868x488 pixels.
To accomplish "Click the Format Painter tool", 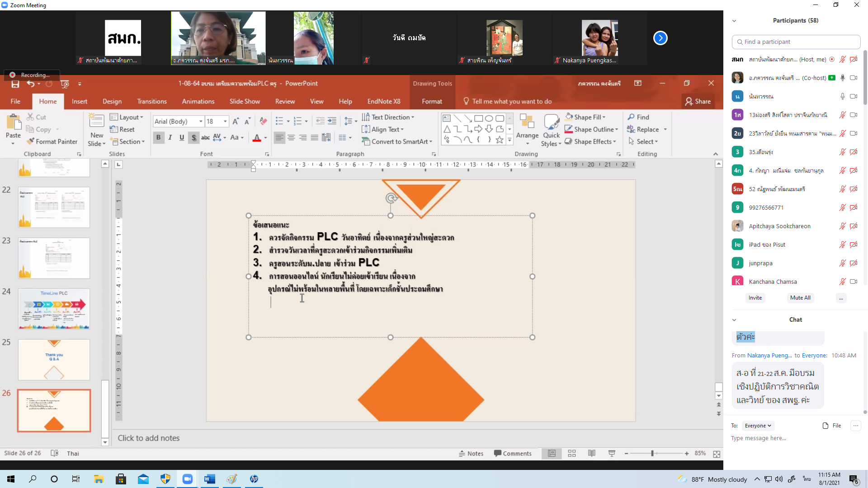I will pyautogui.click(x=52, y=141).
